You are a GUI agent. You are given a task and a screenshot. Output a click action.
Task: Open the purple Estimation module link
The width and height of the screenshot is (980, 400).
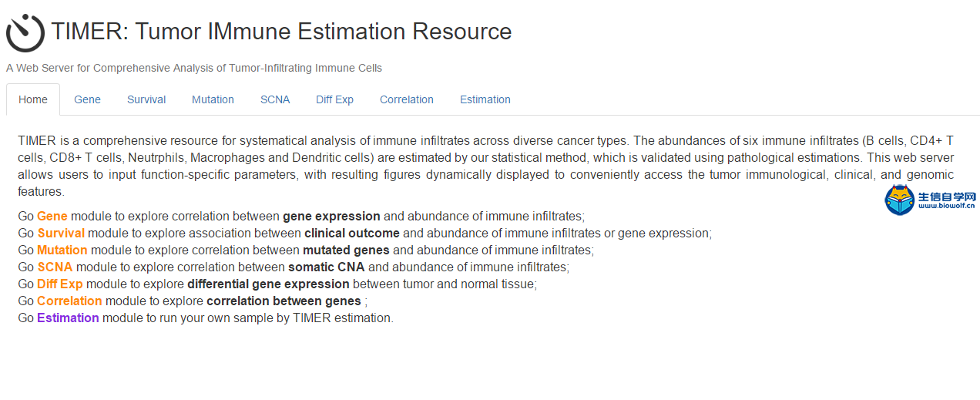(x=68, y=318)
